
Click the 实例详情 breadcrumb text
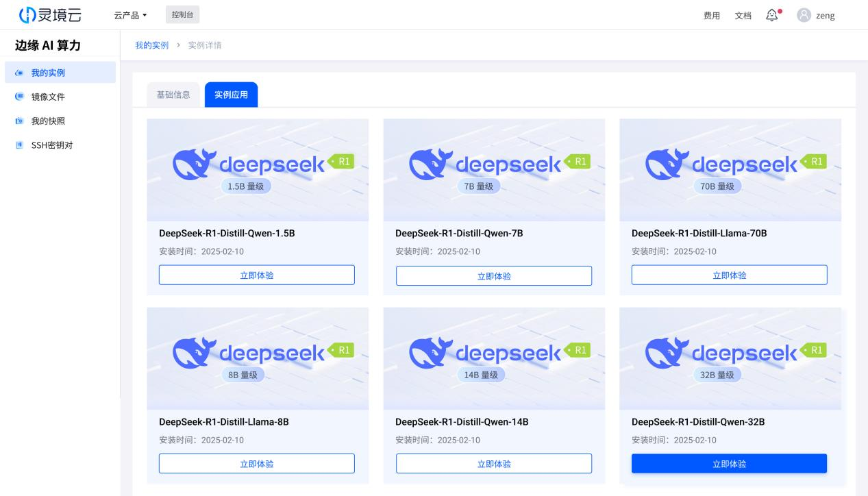[x=205, y=45]
